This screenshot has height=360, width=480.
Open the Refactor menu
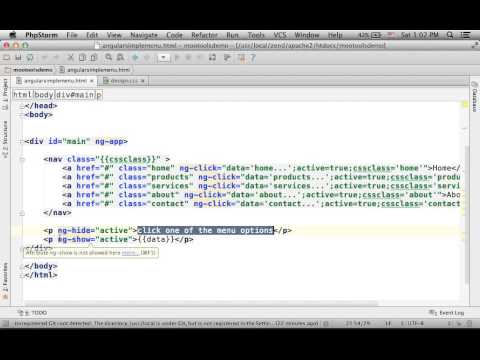coord(204,35)
